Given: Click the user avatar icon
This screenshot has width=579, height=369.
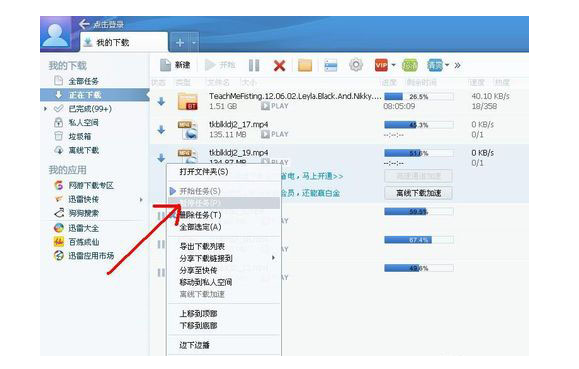Looking at the screenshot, I should 55,34.
